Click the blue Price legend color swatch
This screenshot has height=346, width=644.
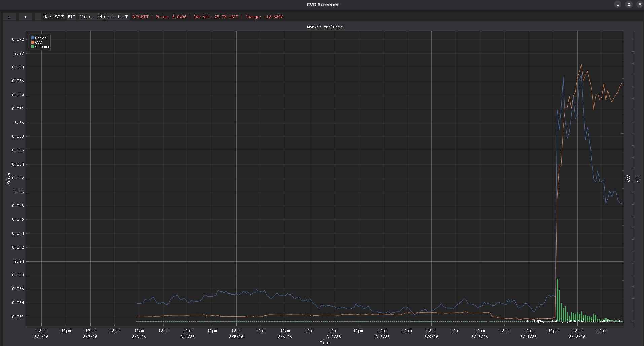click(33, 38)
